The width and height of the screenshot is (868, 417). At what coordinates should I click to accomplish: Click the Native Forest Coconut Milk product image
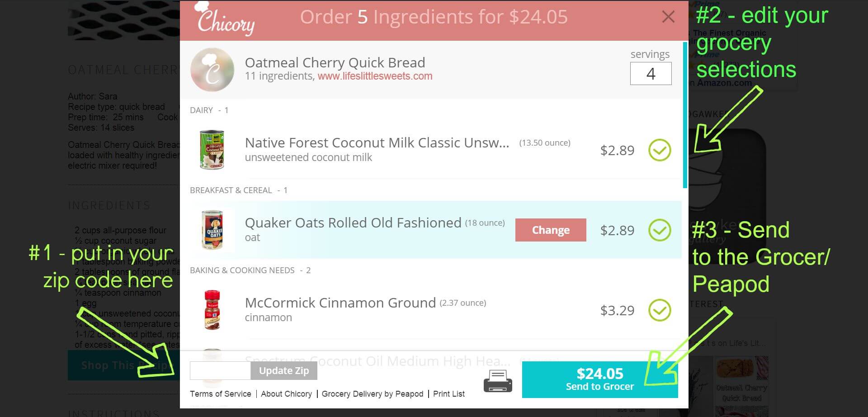coord(212,150)
